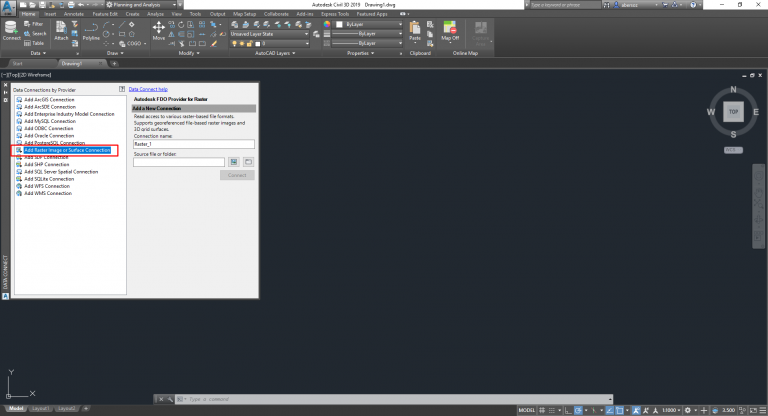Toggle polar tracking in status bar

578,410
